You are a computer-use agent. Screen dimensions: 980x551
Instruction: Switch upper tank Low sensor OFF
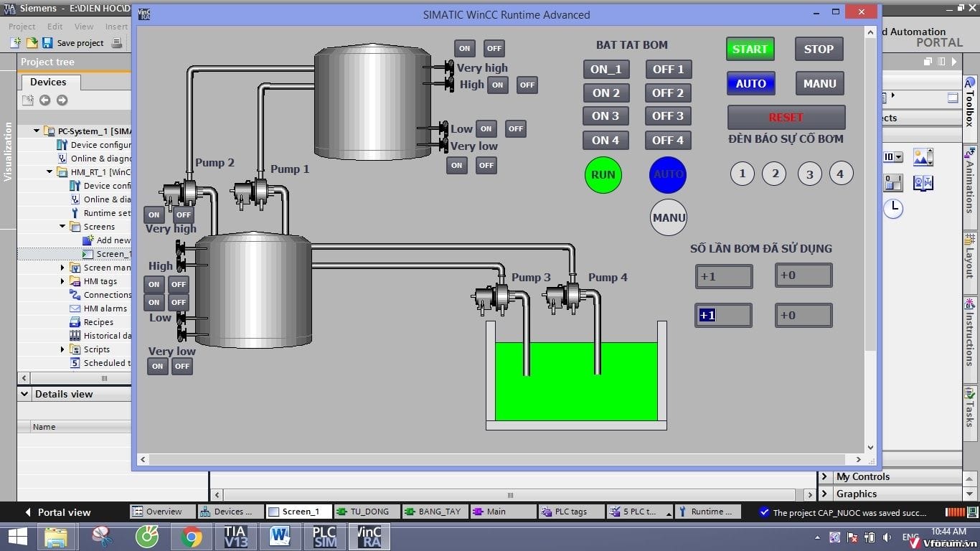(516, 128)
